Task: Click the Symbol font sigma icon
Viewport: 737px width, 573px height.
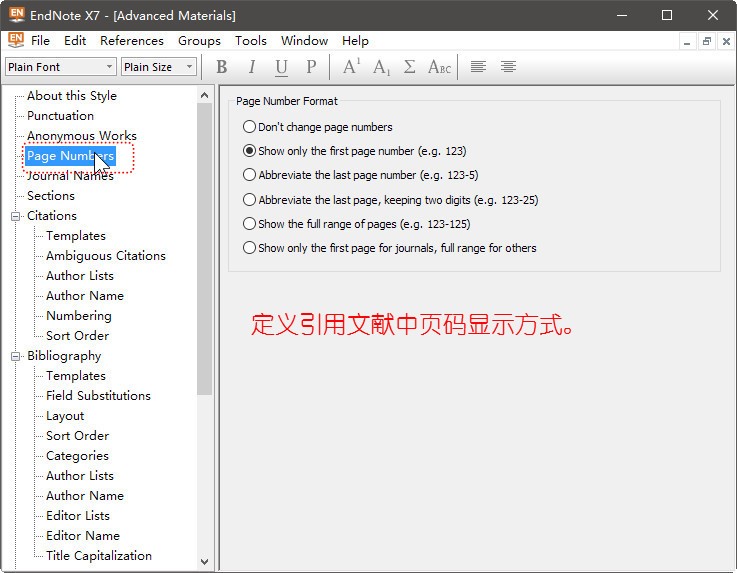Action: (409, 67)
